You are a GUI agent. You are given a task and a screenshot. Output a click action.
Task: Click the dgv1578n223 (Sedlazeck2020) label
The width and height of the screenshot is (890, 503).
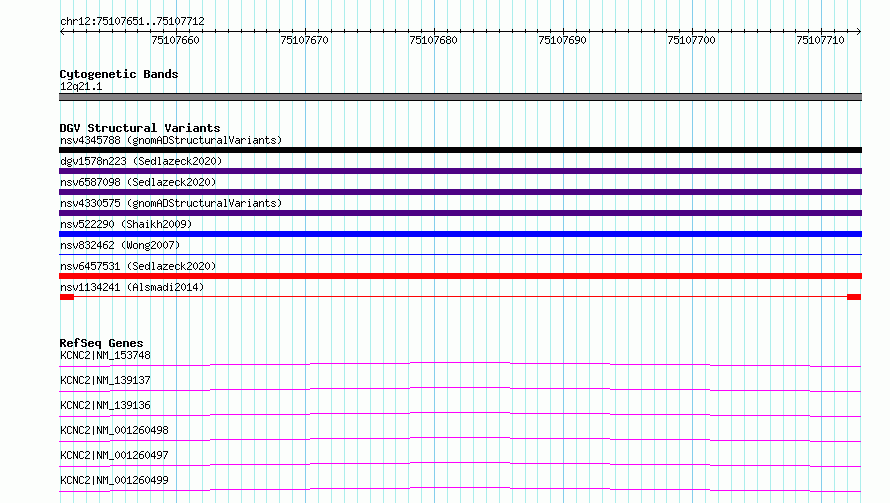[x=141, y=161]
